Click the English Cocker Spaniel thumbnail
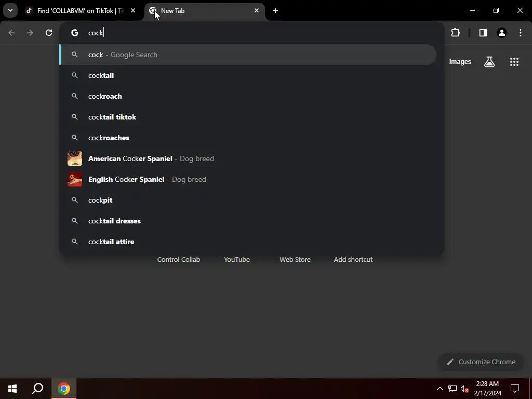The width and height of the screenshot is (532, 399). (75, 179)
